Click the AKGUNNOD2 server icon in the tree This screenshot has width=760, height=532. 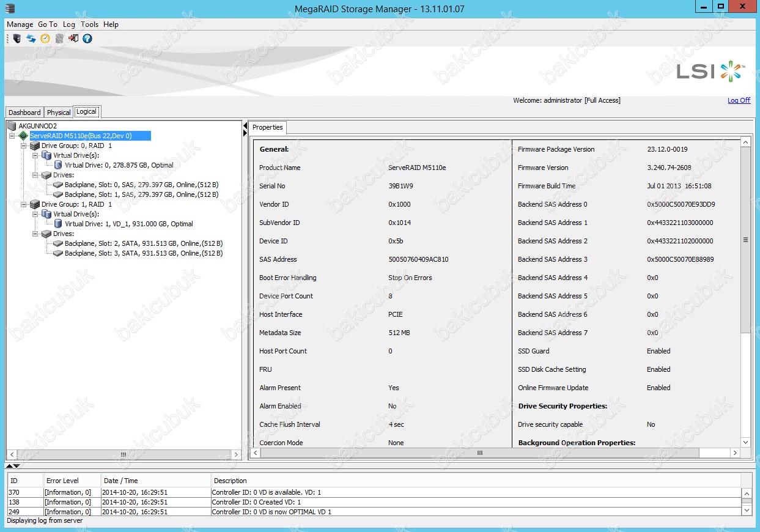tap(12, 126)
